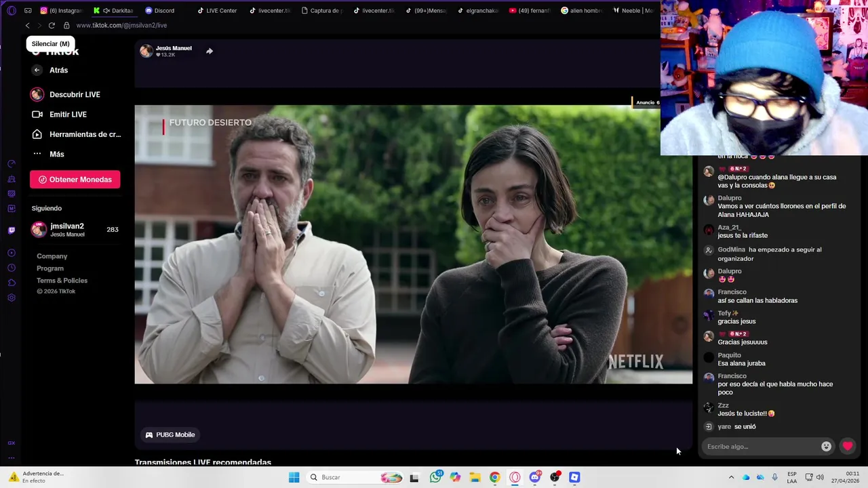Click the volume icon in system tray
868x488 pixels.
820,477
